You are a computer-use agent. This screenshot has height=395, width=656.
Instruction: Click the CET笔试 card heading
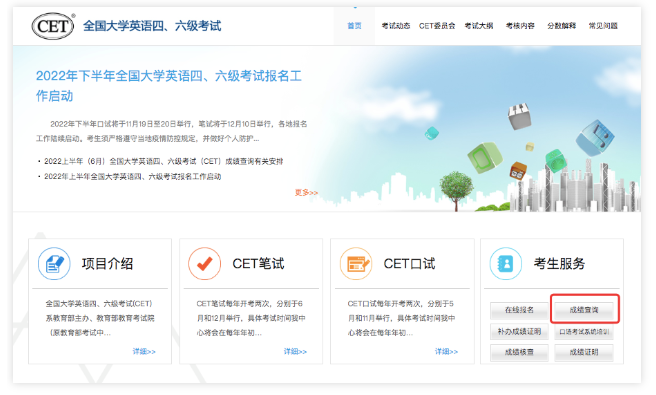click(x=258, y=264)
